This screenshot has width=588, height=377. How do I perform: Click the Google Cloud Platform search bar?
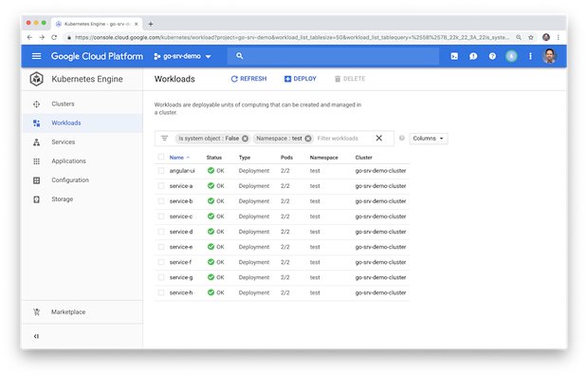(333, 56)
